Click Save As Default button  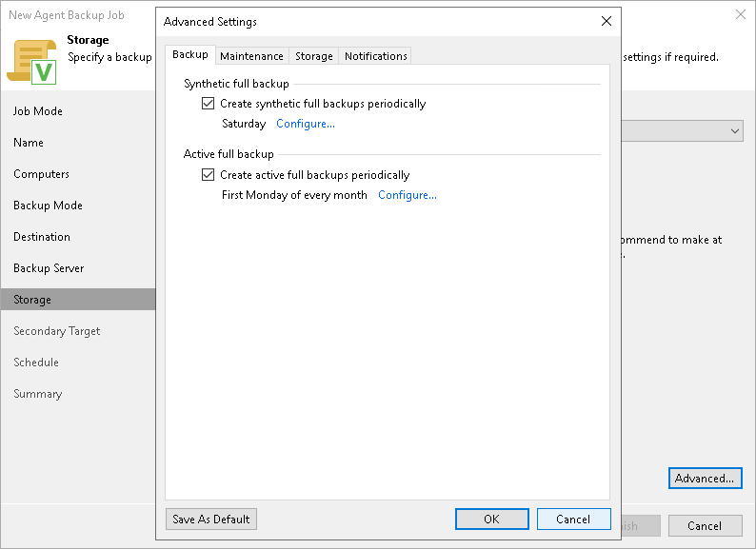point(211,520)
